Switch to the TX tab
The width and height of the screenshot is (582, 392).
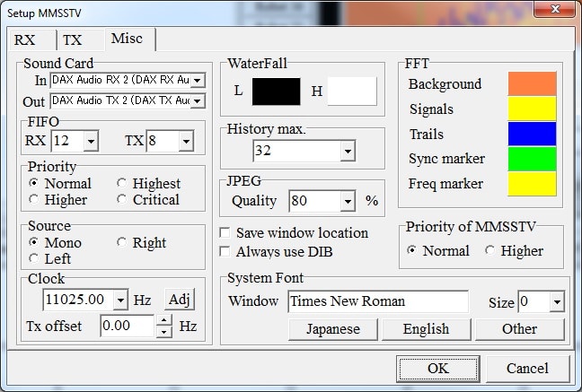80,39
